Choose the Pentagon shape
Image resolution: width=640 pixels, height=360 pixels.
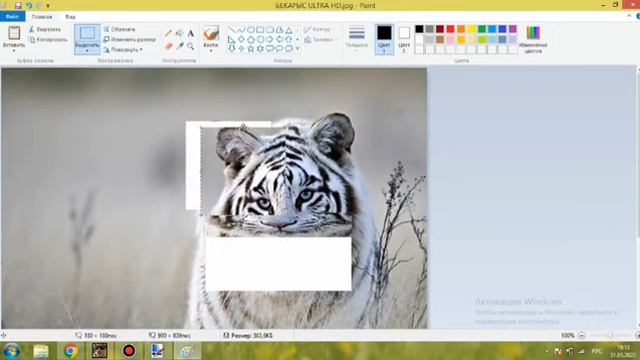[251, 40]
